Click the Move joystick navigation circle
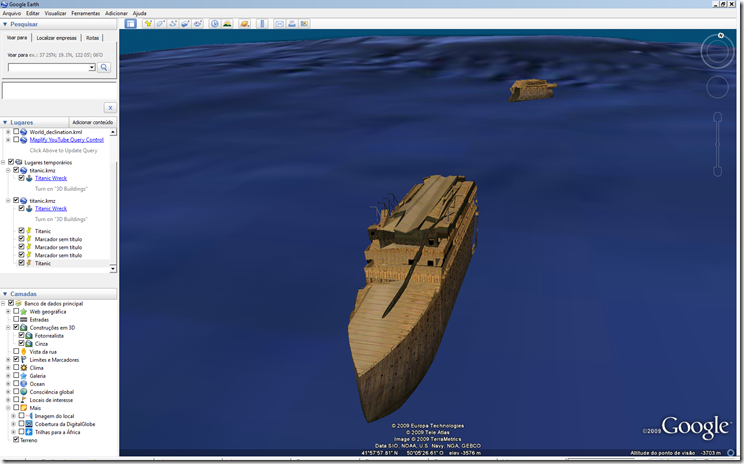The image size is (744, 464). [x=717, y=87]
